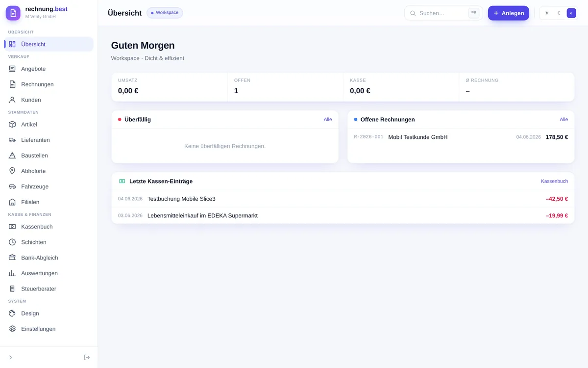The height and width of the screenshot is (368, 588).
Task: Click the Auswertungen bar chart icon
Action: 12,273
